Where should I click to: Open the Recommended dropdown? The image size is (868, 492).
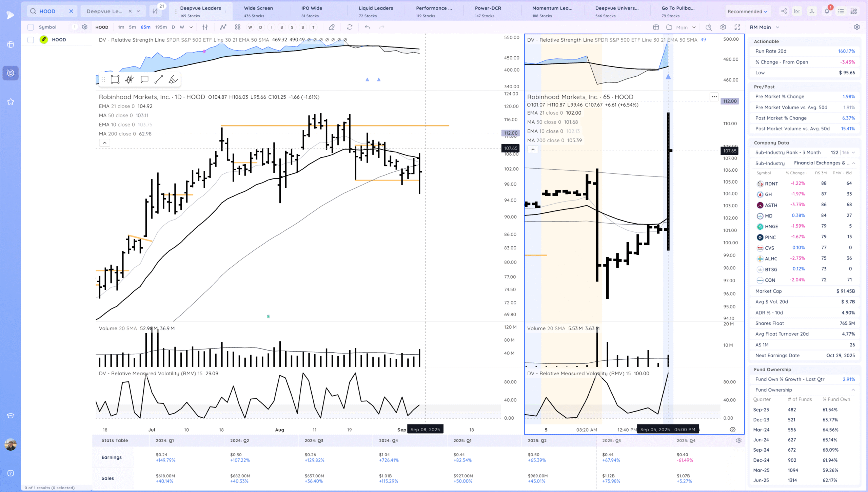tap(747, 11)
